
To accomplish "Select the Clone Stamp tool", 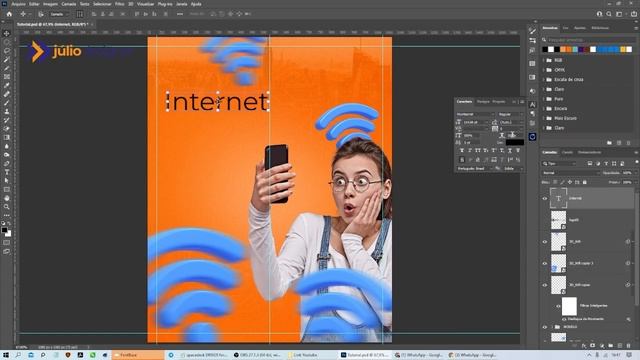I will (7, 111).
